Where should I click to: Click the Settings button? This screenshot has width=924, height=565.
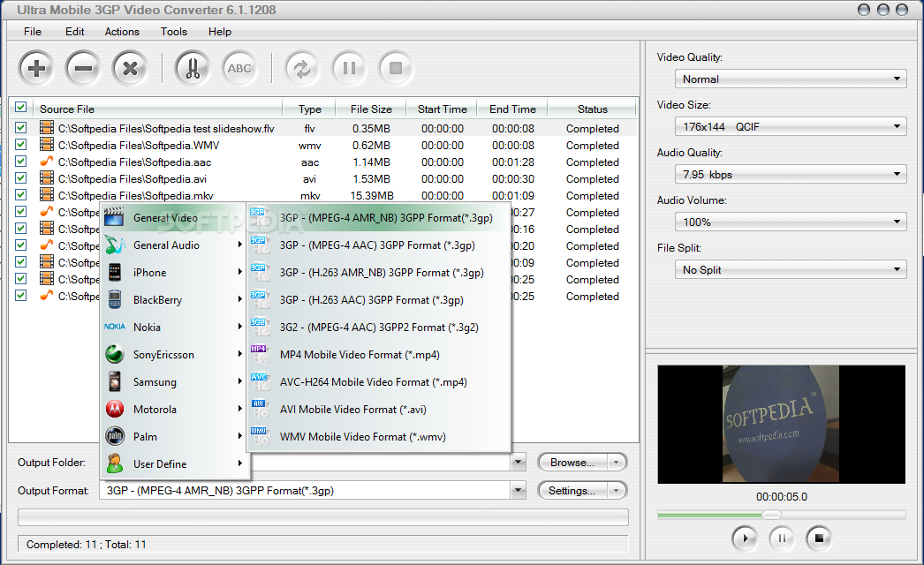(572, 490)
